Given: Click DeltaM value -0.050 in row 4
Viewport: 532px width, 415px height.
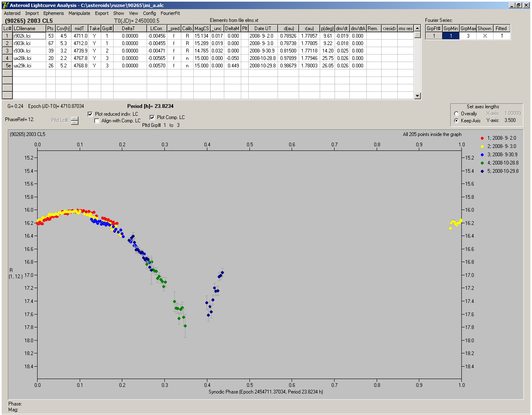Looking at the screenshot, I should [233, 58].
